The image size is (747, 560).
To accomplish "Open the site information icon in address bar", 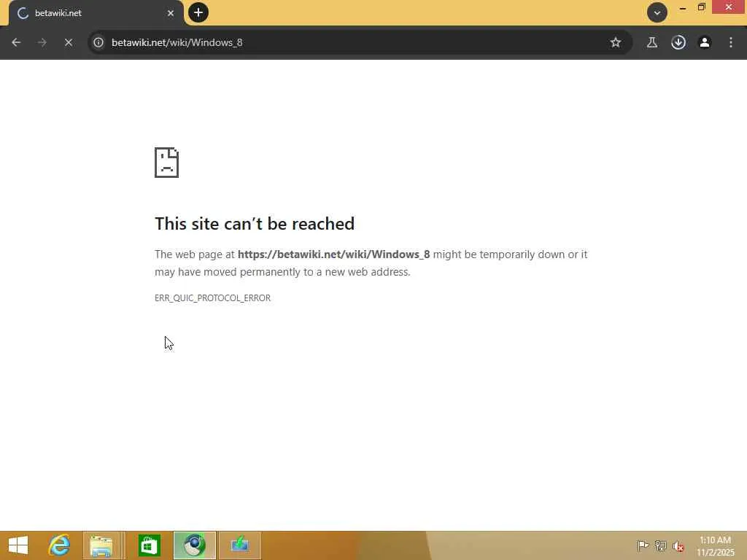I will [x=98, y=42].
